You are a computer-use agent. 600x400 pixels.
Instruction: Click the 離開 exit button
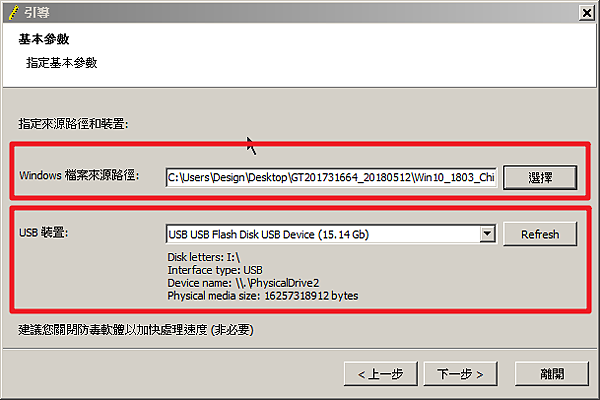[x=552, y=374]
